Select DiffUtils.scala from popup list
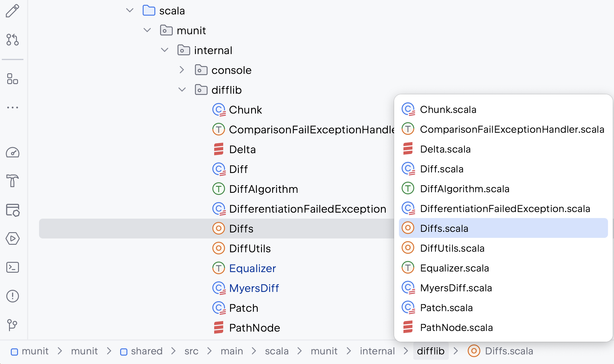 [x=452, y=248]
